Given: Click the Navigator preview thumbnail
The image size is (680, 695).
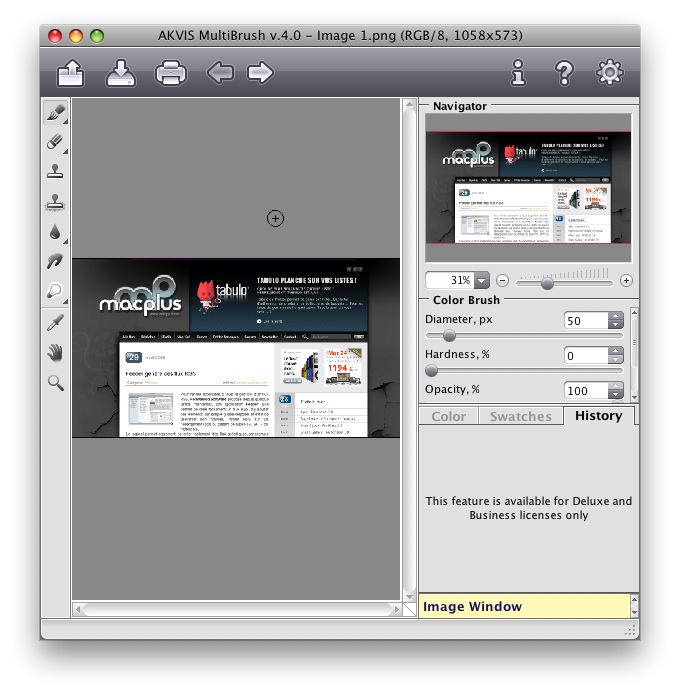Looking at the screenshot, I should [x=528, y=187].
